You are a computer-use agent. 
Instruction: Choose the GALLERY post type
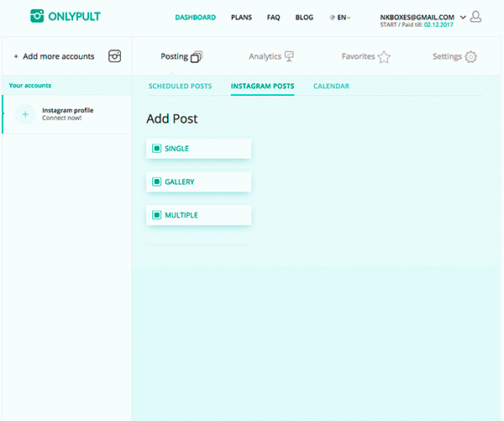coord(198,182)
